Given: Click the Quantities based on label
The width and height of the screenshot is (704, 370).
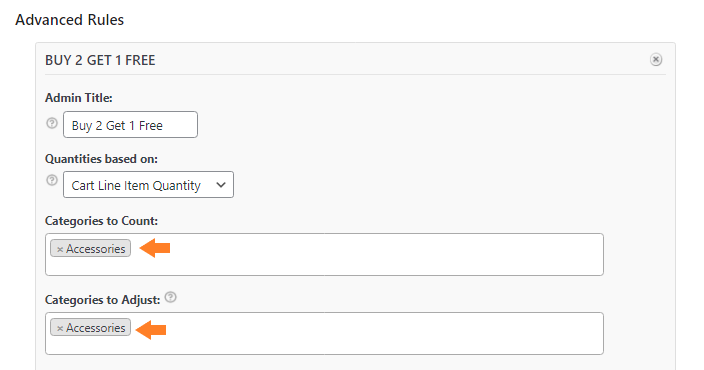Looking at the screenshot, I should [x=101, y=159].
